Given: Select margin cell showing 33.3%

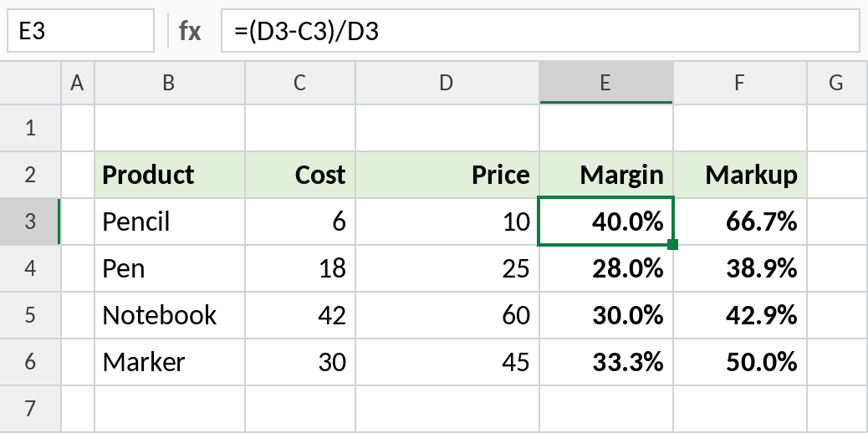Looking at the screenshot, I should [606, 362].
